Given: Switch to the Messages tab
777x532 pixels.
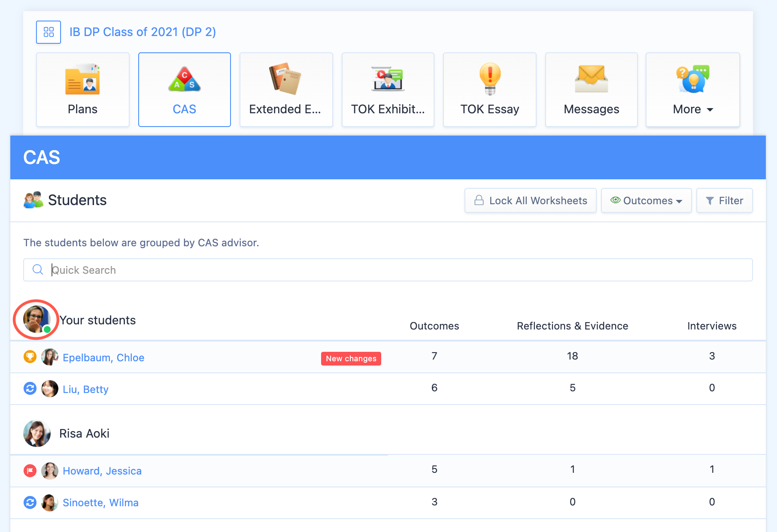Looking at the screenshot, I should pos(591,109).
